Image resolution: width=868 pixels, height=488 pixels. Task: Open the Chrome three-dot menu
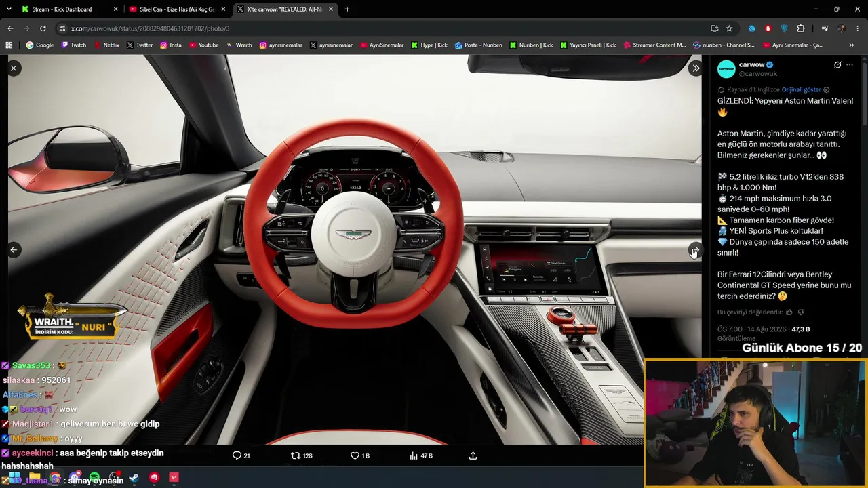(x=858, y=28)
